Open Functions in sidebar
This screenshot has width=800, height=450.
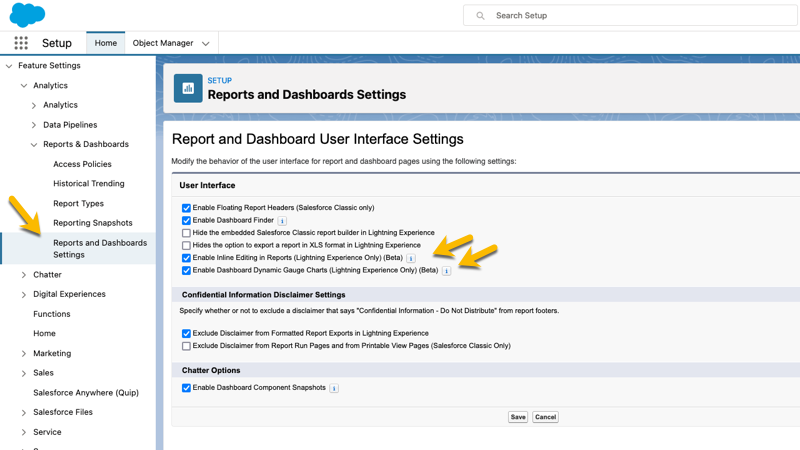52,314
